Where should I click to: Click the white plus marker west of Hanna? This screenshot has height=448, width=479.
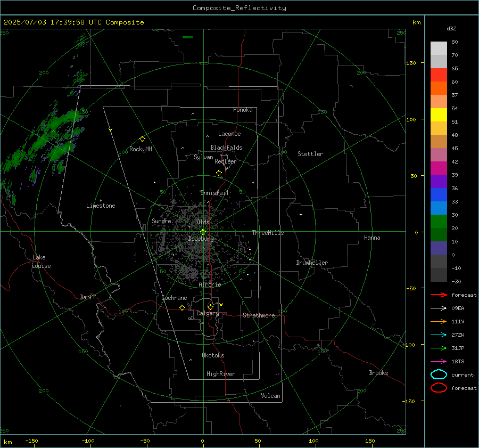coord(301,214)
